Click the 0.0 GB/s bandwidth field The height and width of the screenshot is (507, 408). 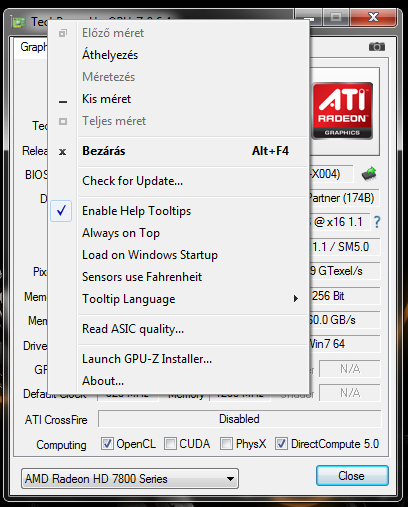pyautogui.click(x=345, y=320)
